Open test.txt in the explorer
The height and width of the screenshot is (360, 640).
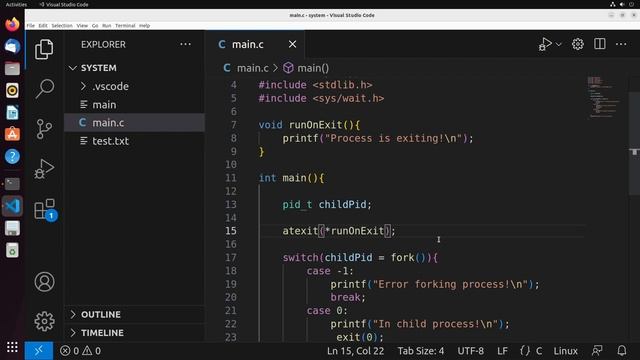[135, 141]
